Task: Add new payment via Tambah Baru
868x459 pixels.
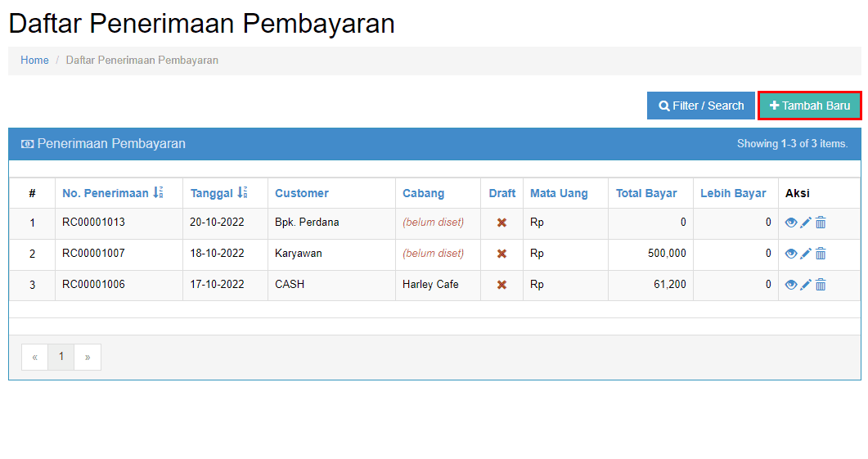Action: [810, 106]
